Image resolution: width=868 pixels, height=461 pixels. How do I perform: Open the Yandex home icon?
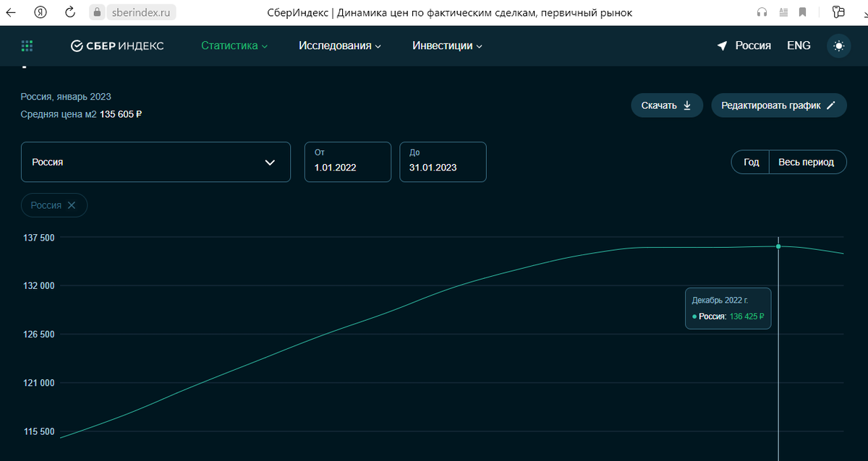(41, 12)
